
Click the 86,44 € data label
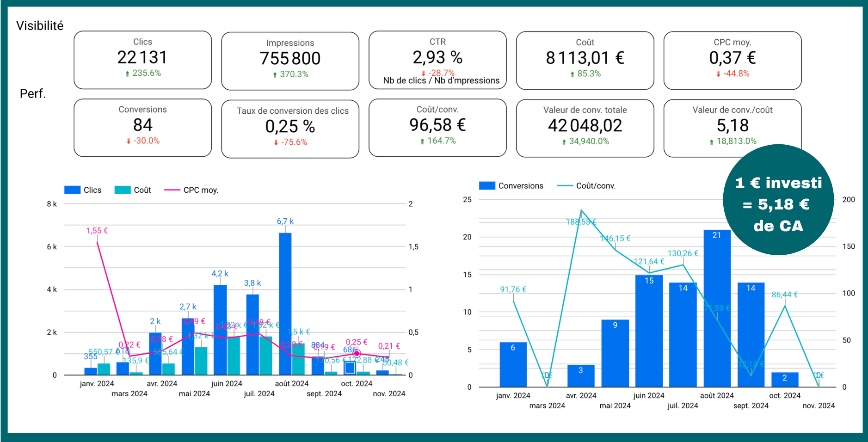(785, 295)
